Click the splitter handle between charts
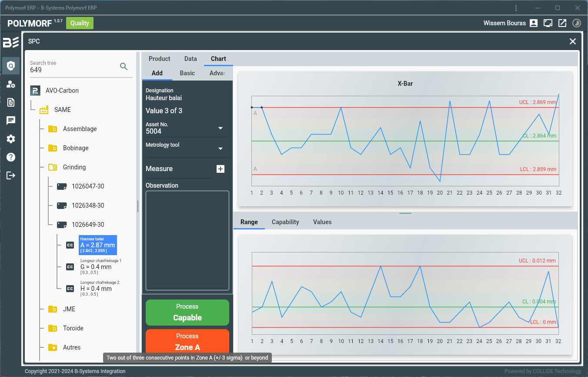The width and height of the screenshot is (588, 377). tap(405, 213)
